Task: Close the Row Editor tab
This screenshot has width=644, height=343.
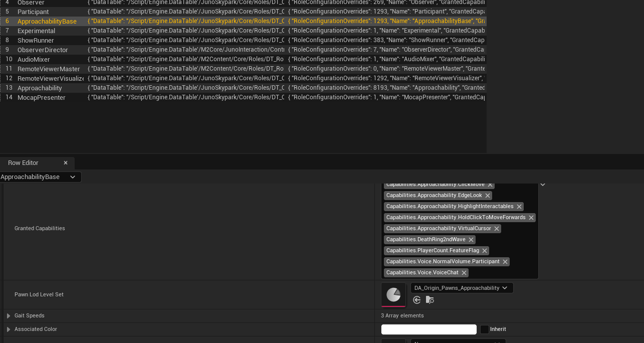Action: (x=66, y=163)
